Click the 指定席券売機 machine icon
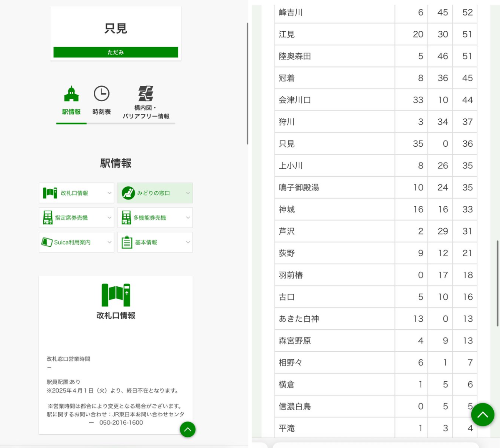The height and width of the screenshot is (448, 500). point(48,218)
